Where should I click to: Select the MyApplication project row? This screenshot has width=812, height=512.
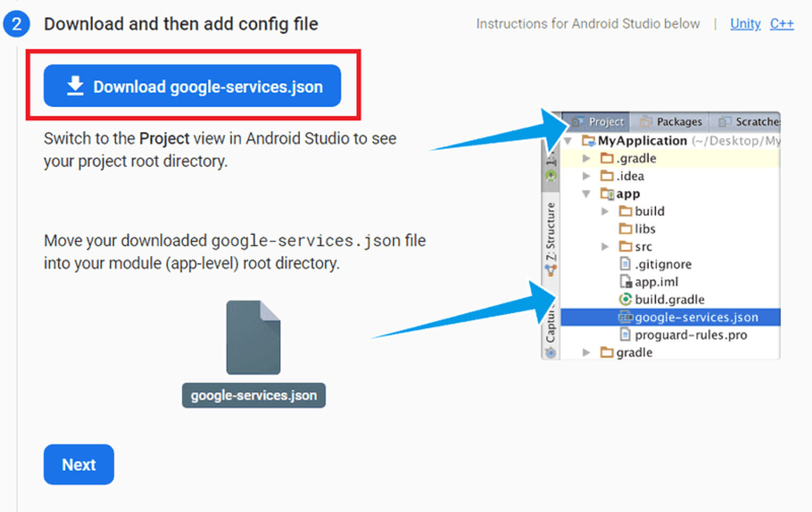[x=670, y=141]
